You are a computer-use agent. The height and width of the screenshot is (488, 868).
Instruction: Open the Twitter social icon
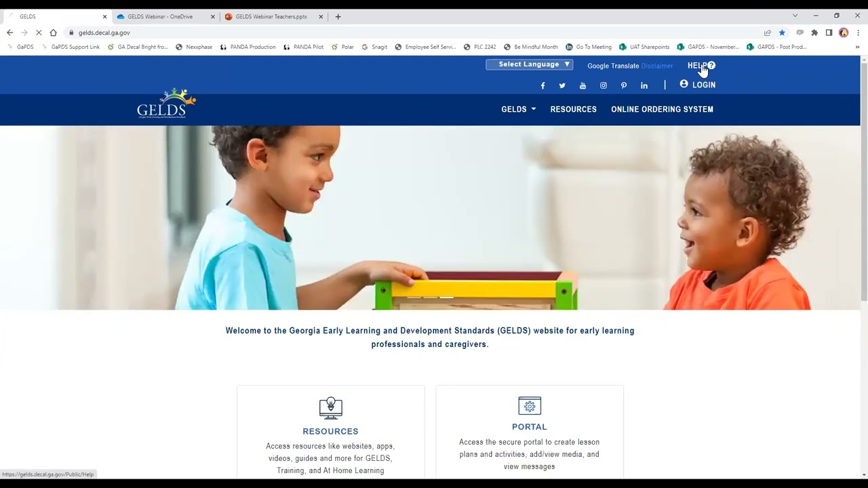click(x=562, y=85)
